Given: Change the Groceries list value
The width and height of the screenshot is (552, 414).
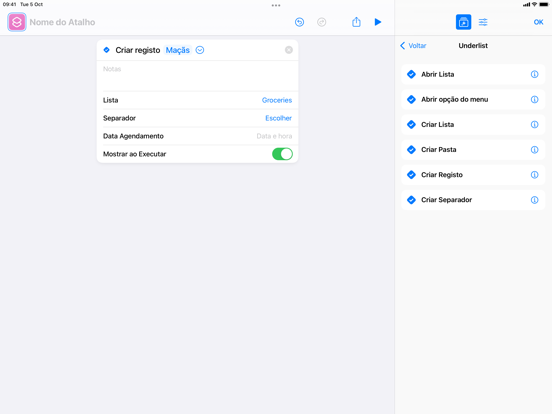Looking at the screenshot, I should [277, 100].
